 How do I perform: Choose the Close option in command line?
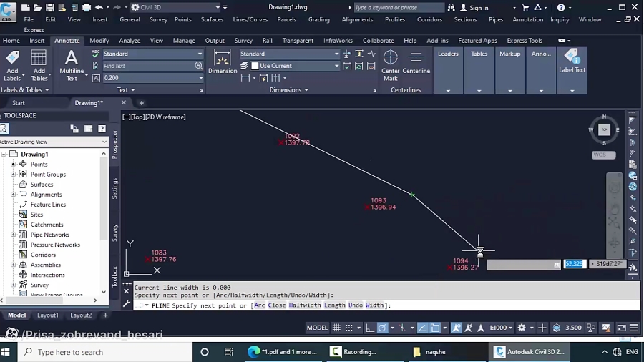coord(277,305)
